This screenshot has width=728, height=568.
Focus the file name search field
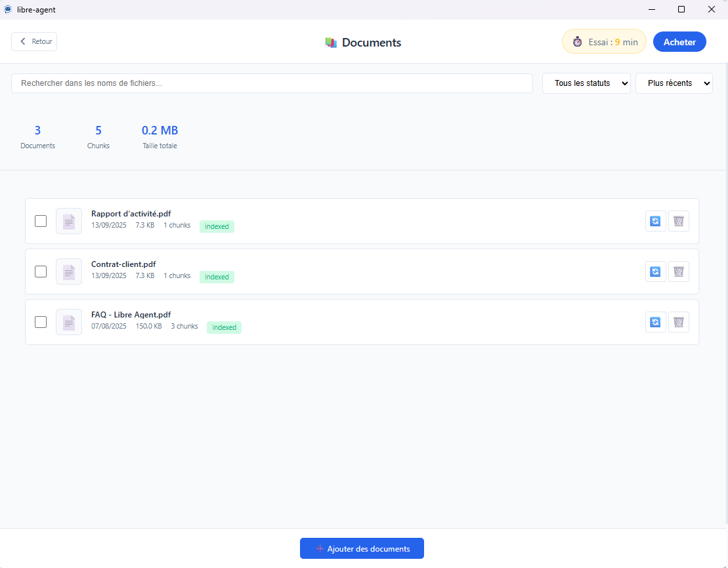pos(272,83)
